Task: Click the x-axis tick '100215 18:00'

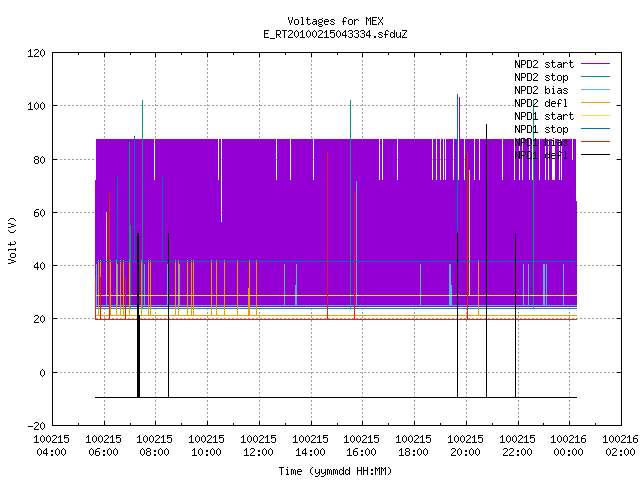Action: click(x=413, y=445)
